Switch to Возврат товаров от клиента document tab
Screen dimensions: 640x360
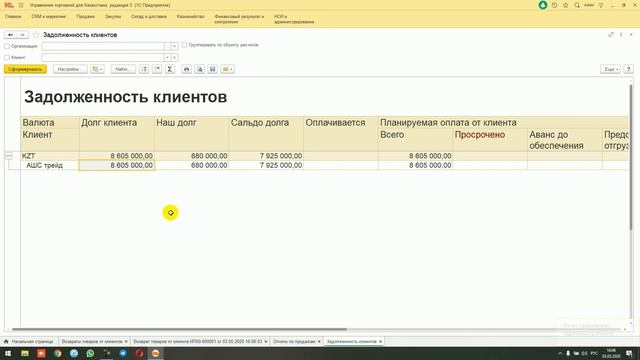198,341
